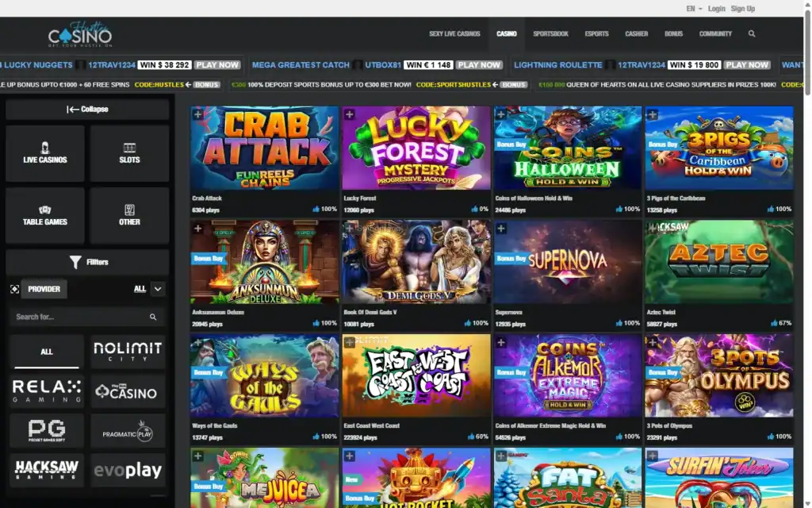This screenshot has width=812, height=508.
Task: Add Coins of Alkemor to favorites plus icon
Action: coord(501,342)
